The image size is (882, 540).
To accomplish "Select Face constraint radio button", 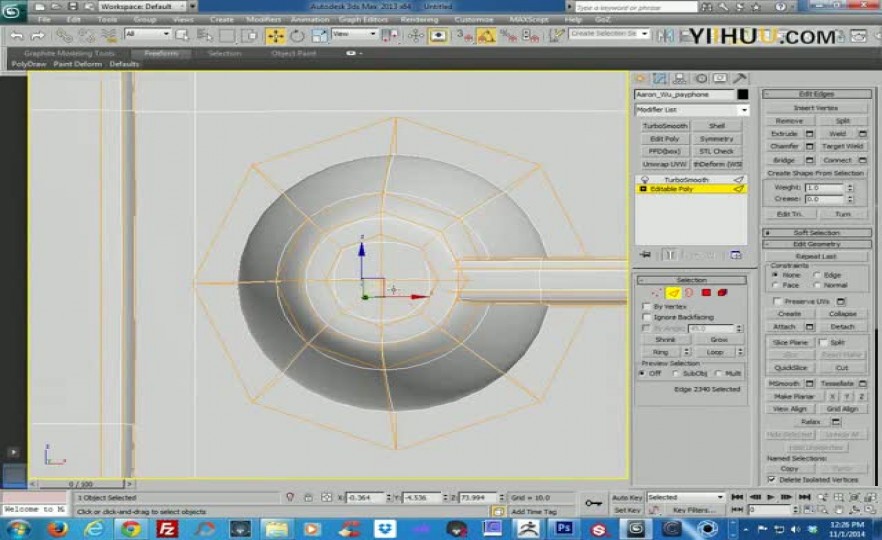I will click(x=776, y=285).
